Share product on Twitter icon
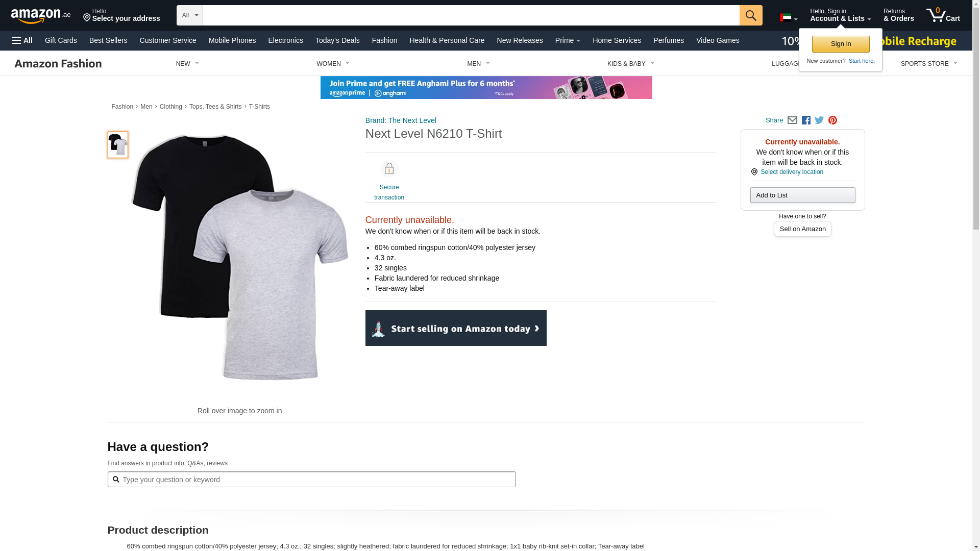The height and width of the screenshot is (551, 980). tap(819, 120)
